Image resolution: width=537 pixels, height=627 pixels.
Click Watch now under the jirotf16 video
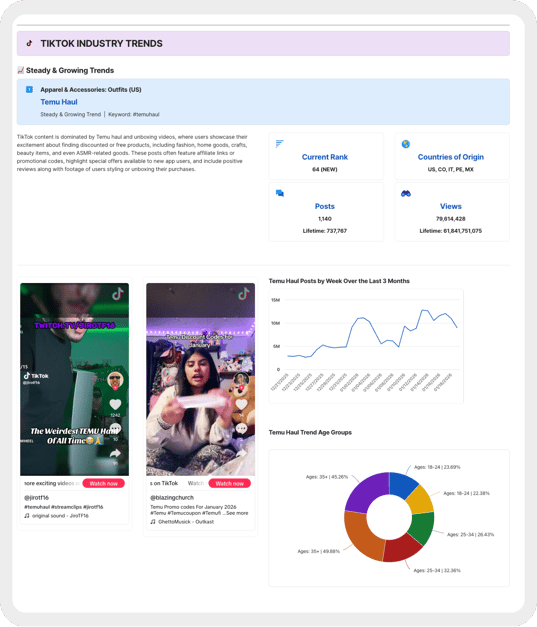click(x=104, y=483)
